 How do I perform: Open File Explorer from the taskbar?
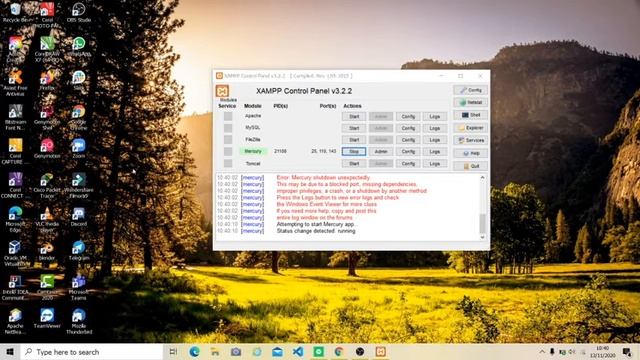(x=215, y=351)
